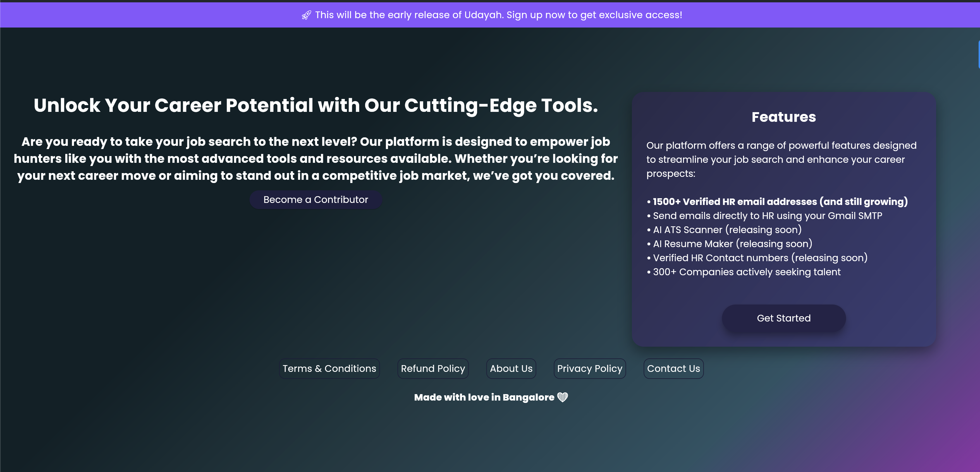
Task: Click the heart icon after Bangalore
Action: click(562, 397)
